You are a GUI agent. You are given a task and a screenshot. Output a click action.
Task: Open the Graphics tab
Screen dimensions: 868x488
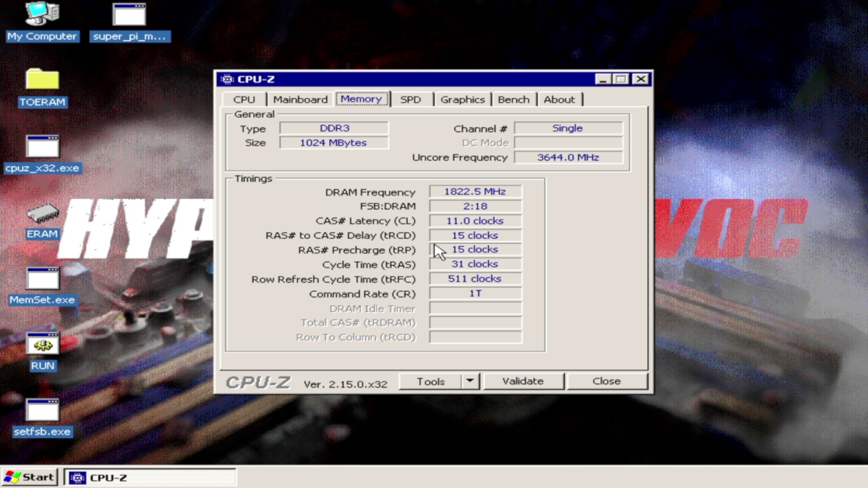462,99
